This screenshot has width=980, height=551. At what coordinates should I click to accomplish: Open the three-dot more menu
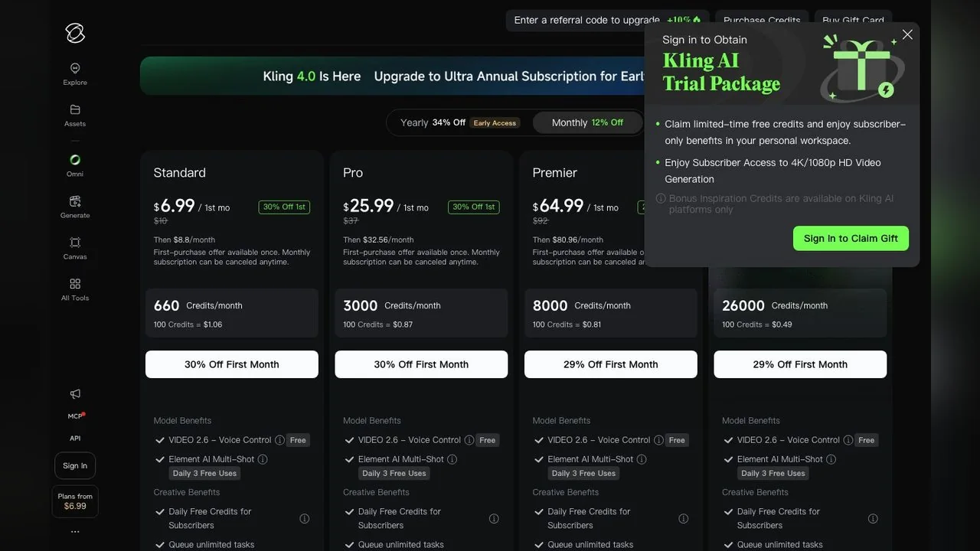click(x=75, y=531)
